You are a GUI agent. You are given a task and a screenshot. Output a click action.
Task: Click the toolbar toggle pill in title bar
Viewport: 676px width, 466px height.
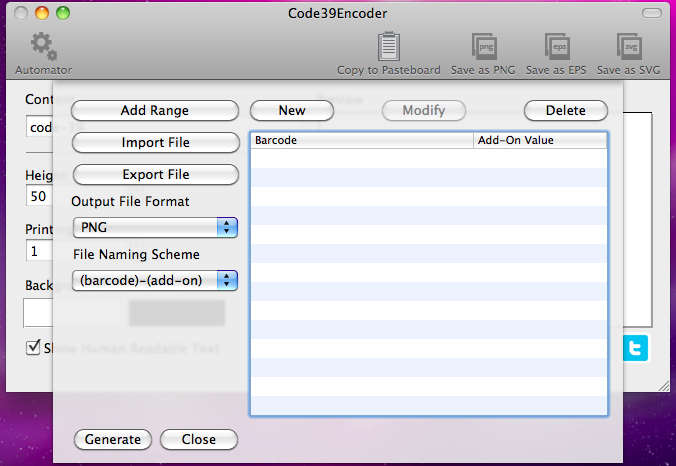[x=651, y=13]
